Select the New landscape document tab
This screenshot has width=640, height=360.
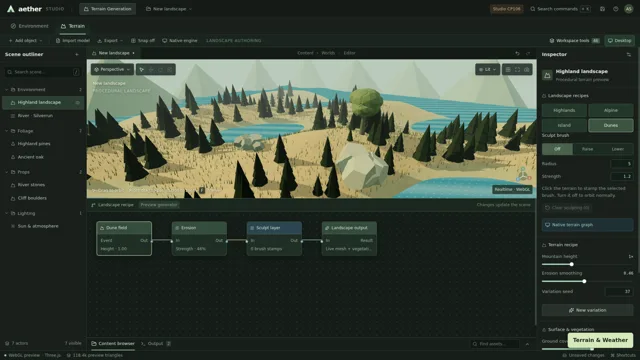113,53
